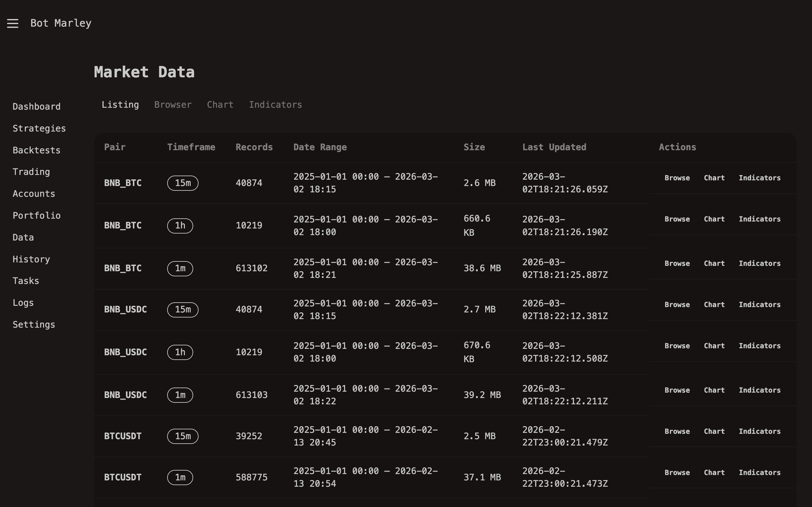The width and height of the screenshot is (812, 507).
Task: Open Dashboard from the sidebar
Action: [x=36, y=106]
